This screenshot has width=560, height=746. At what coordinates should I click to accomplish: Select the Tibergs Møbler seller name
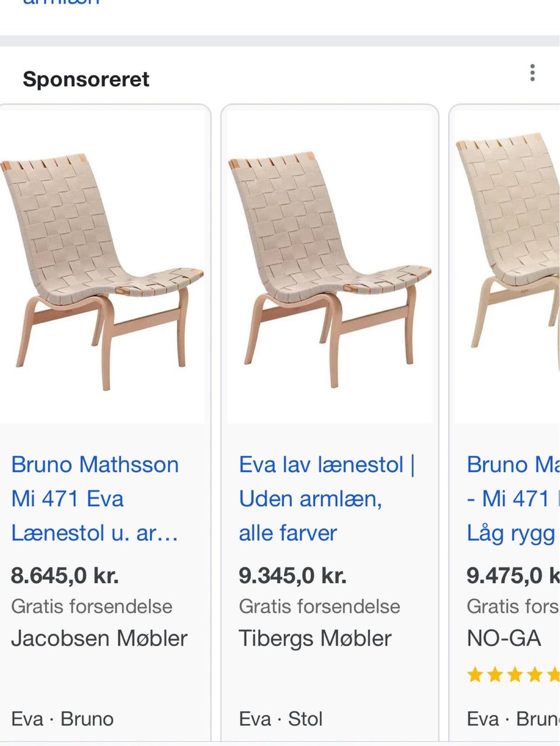(x=315, y=638)
